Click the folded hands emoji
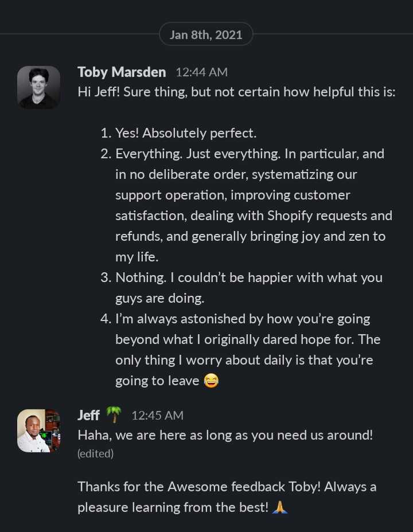413x532 pixels. coord(280,507)
